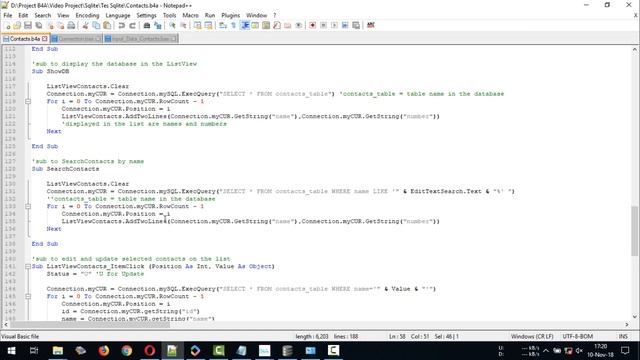Click the Redo toolbar icon
Image resolution: width=640 pixels, height=360 pixels.
(x=132, y=25)
